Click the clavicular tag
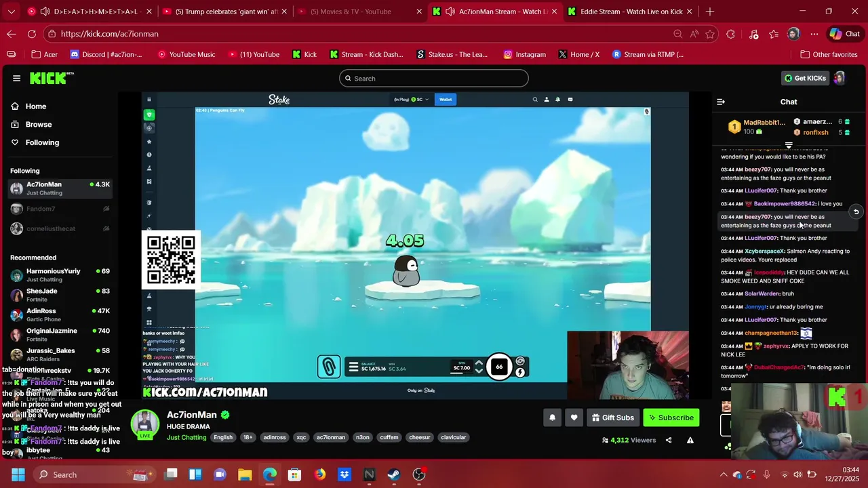Screen dimensions: 868x488 tap(454, 437)
